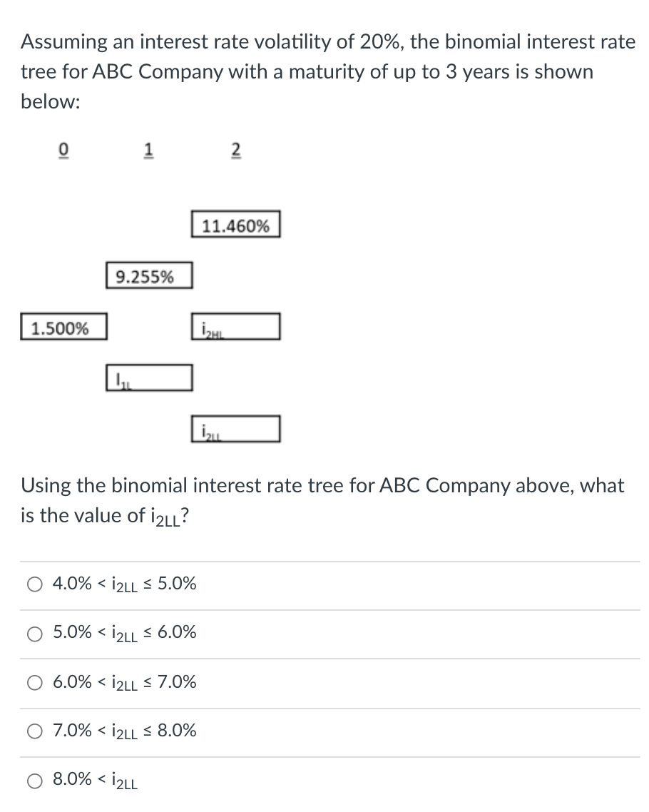Click the column header labeled 0
The width and height of the screenshot is (649, 812).
[63, 148]
